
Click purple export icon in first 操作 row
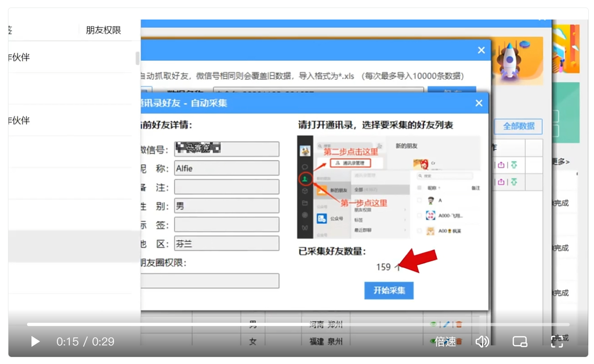pyautogui.click(x=501, y=165)
